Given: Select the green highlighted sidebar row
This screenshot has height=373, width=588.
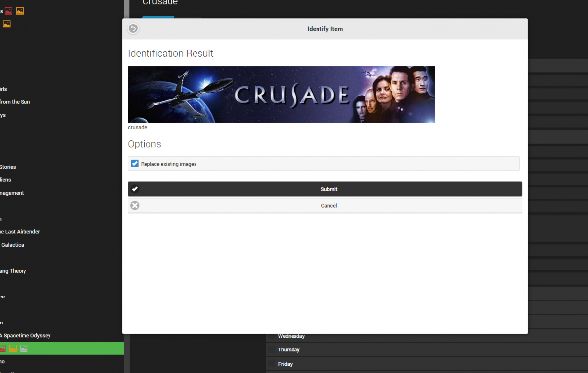Looking at the screenshot, I should tap(62, 348).
